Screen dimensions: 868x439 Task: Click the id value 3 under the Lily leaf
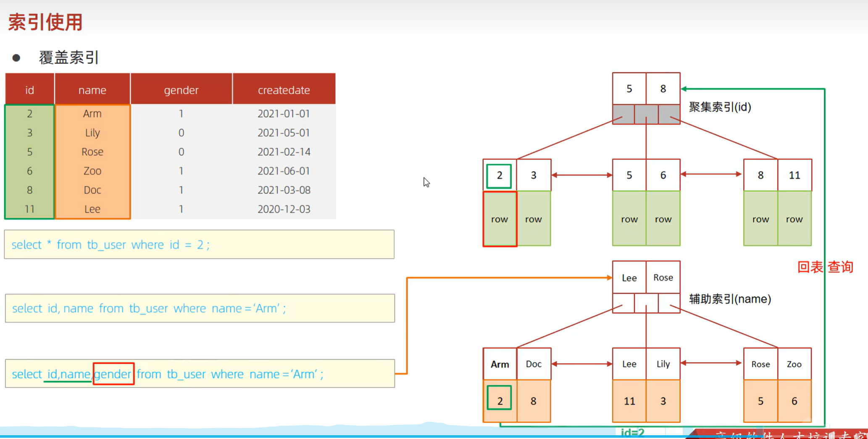pyautogui.click(x=663, y=401)
